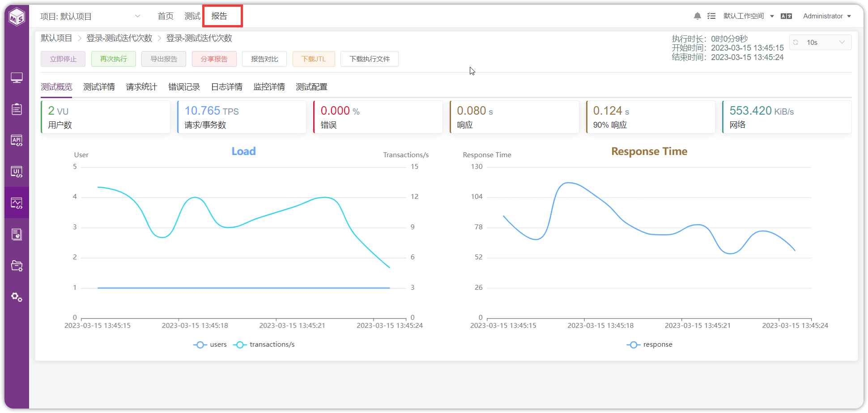Click the MeterSphere logo icon
This screenshot has width=868, height=413.
pyautogui.click(x=17, y=17)
